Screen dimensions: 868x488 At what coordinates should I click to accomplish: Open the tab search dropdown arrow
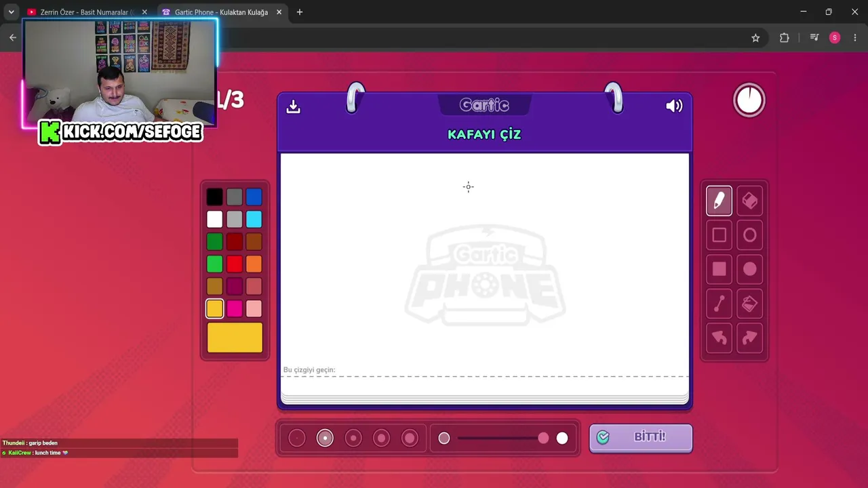tap(11, 12)
